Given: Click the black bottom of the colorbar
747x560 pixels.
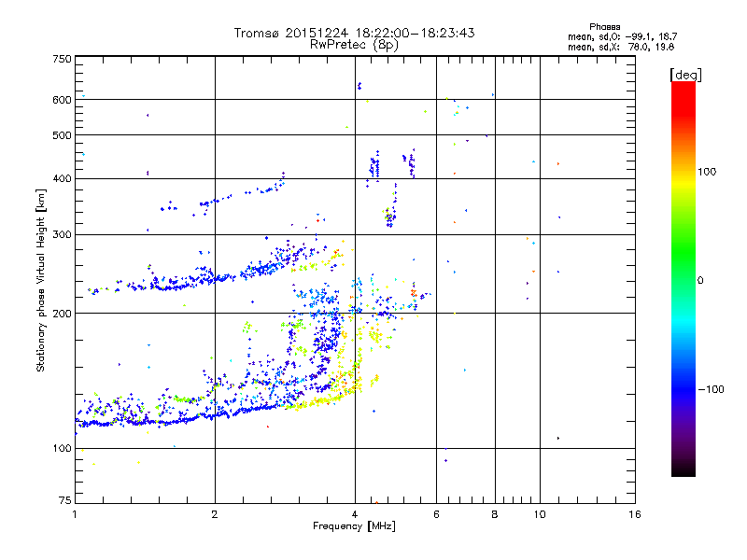Looking at the screenshot, I should pos(684,470).
